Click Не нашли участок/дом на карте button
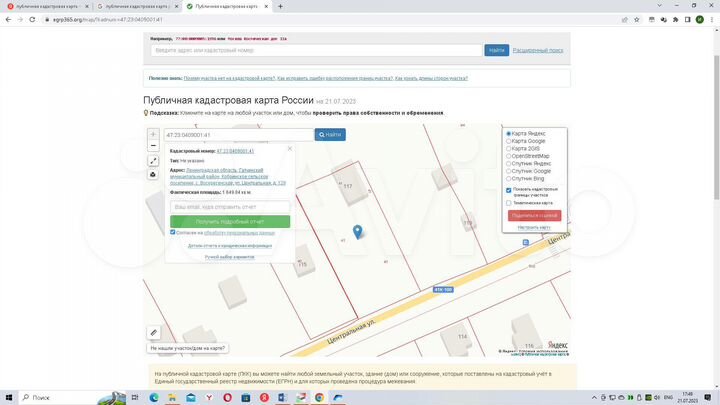 point(188,348)
